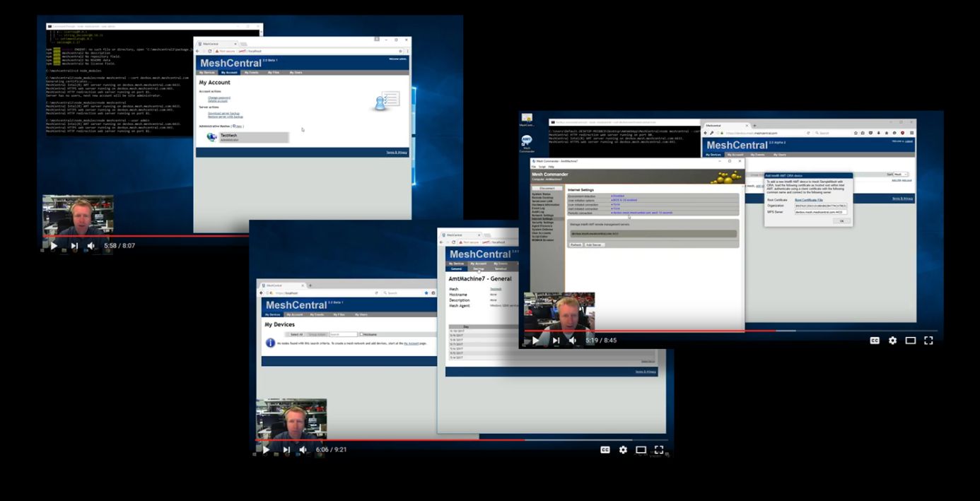
Task: Click OK in Add Intel AMT CIRA dialog
Action: pyautogui.click(x=841, y=220)
